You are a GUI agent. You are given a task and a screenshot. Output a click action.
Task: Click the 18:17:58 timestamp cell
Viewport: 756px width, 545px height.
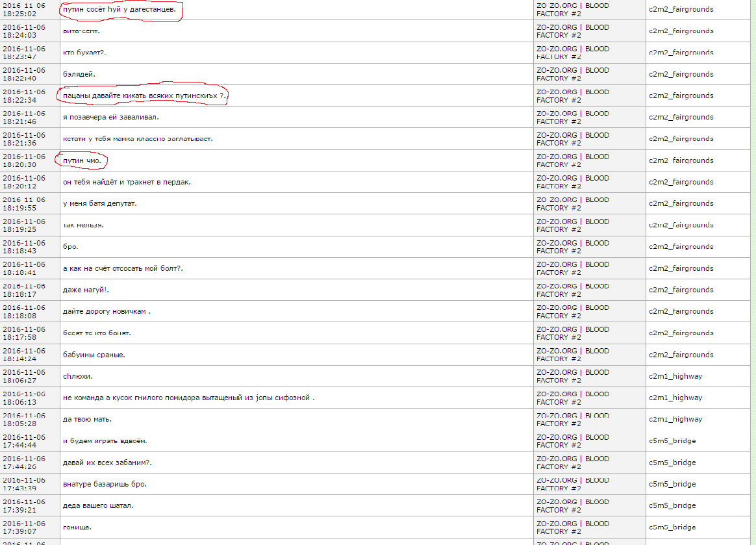24,333
